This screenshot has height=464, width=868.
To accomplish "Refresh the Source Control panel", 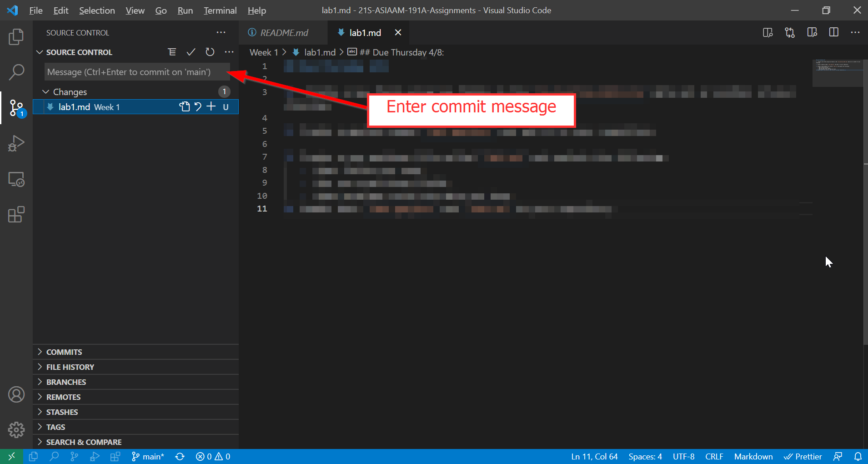I will (210, 52).
